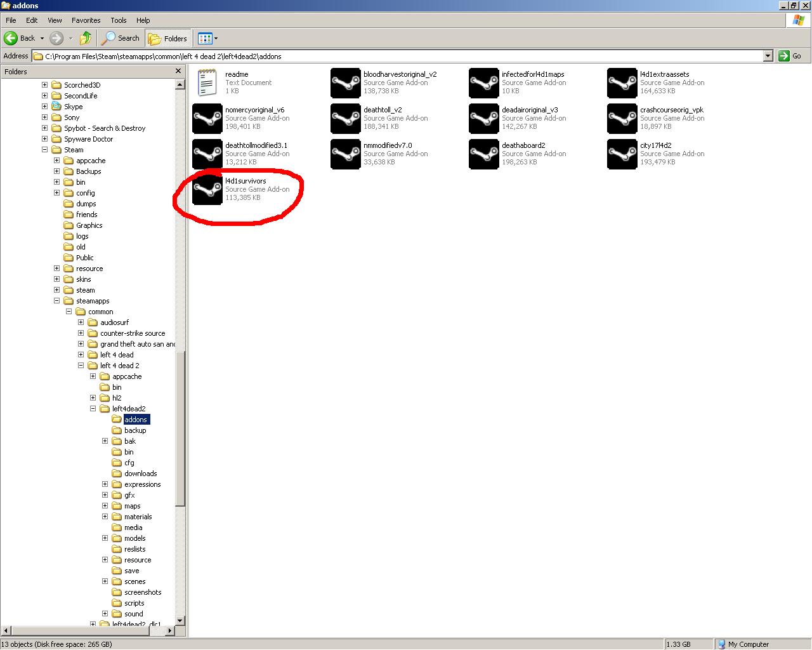The image size is (812, 650).
Task: Select the l4d1extraassets add-on icon
Action: (x=622, y=83)
